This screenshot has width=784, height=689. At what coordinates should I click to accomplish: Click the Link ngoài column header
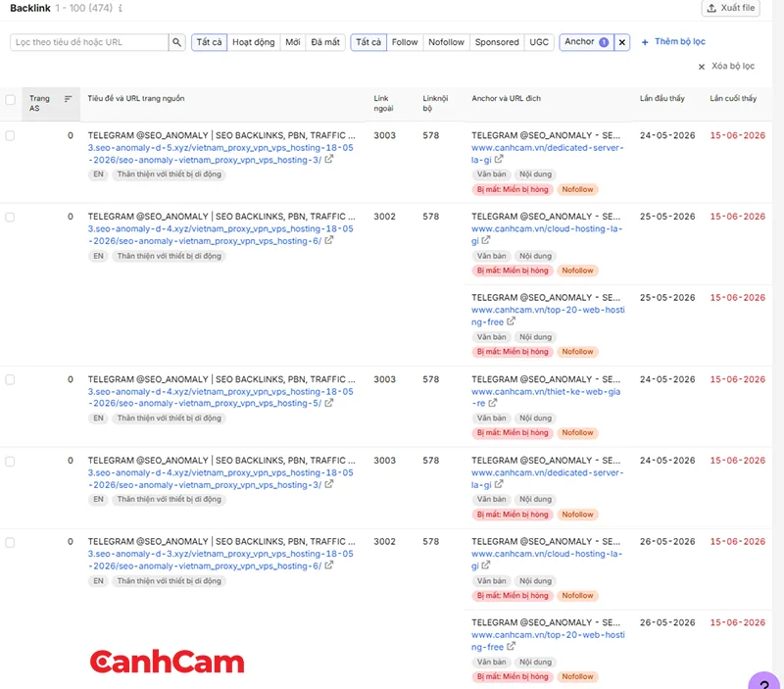(383, 104)
